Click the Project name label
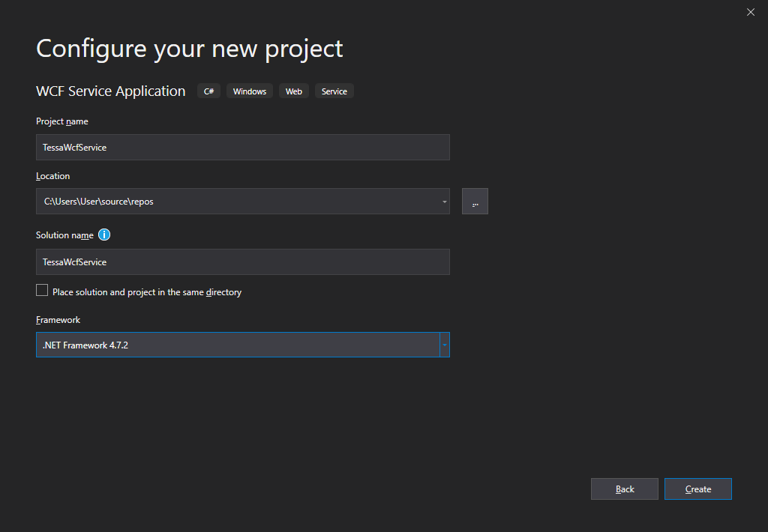The width and height of the screenshot is (768, 532). pyautogui.click(x=62, y=121)
